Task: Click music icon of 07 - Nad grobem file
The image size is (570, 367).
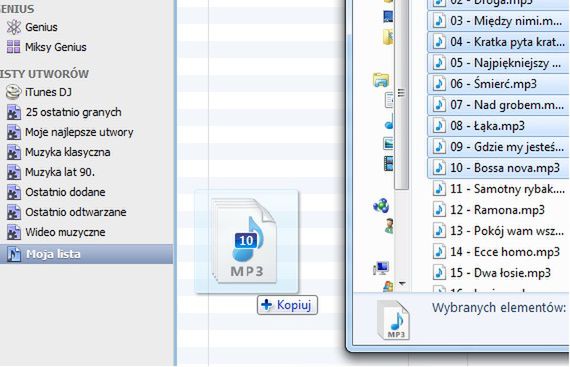Action: (x=439, y=105)
